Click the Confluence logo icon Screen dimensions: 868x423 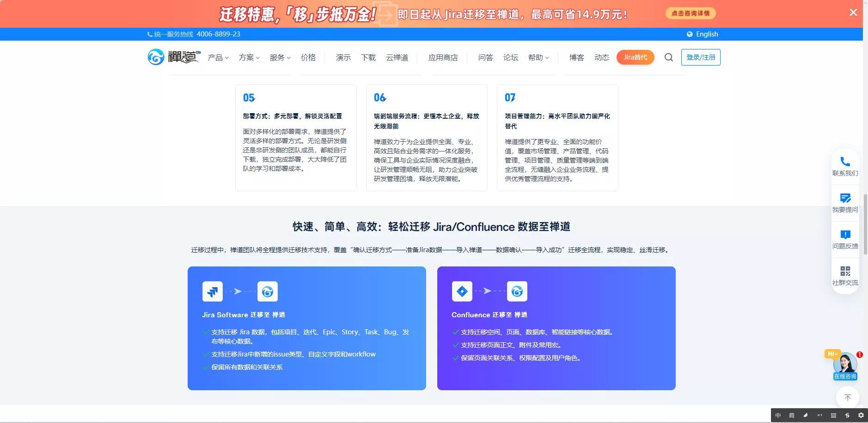click(x=462, y=291)
